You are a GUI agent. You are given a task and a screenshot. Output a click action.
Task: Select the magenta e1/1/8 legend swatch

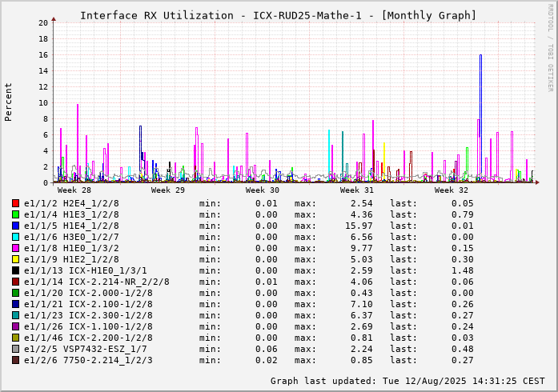pyautogui.click(x=16, y=248)
